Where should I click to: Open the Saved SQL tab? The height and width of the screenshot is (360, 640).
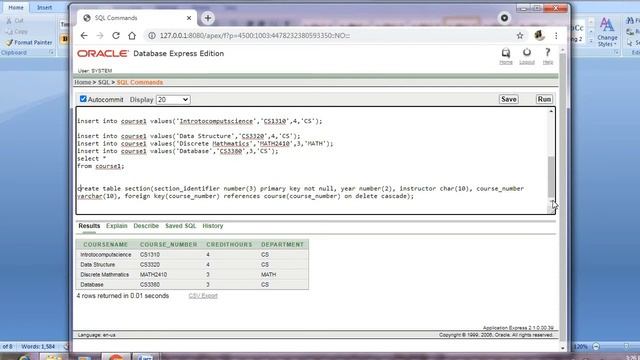(180, 226)
